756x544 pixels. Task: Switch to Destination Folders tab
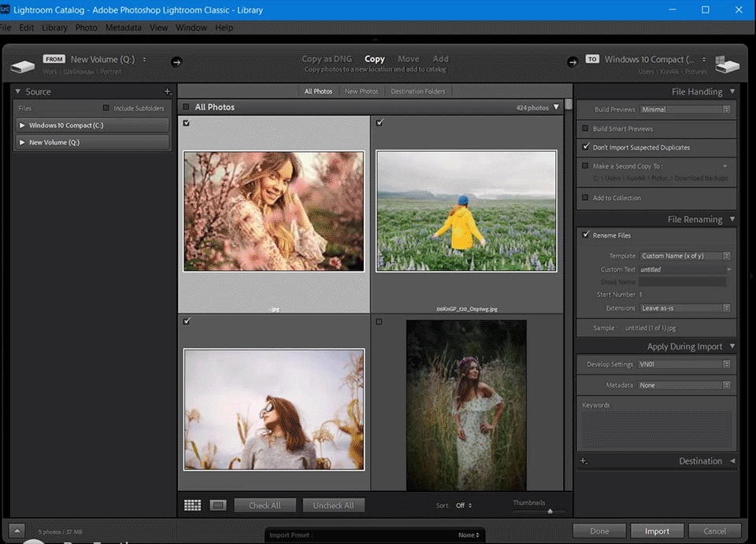tap(418, 91)
